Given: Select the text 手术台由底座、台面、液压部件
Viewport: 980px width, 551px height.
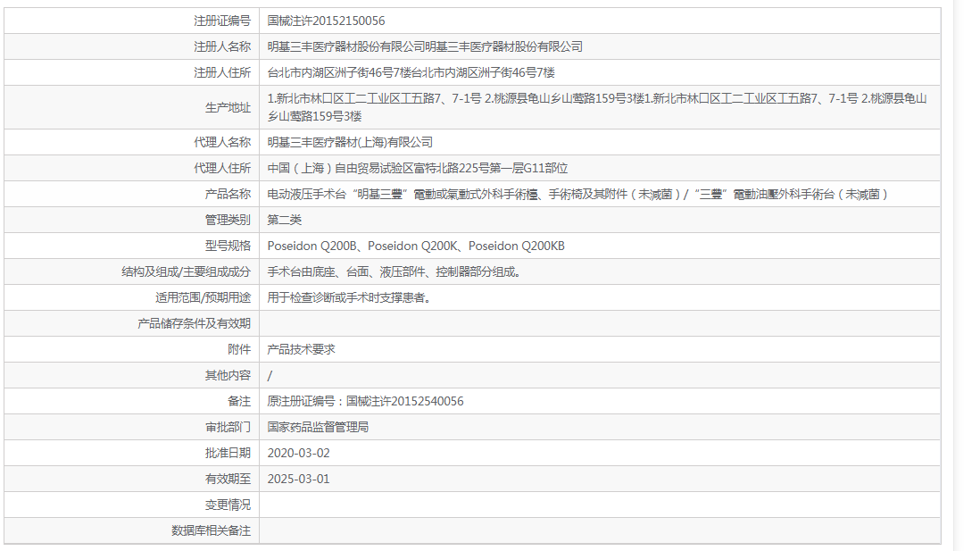Looking at the screenshot, I should (394, 272).
